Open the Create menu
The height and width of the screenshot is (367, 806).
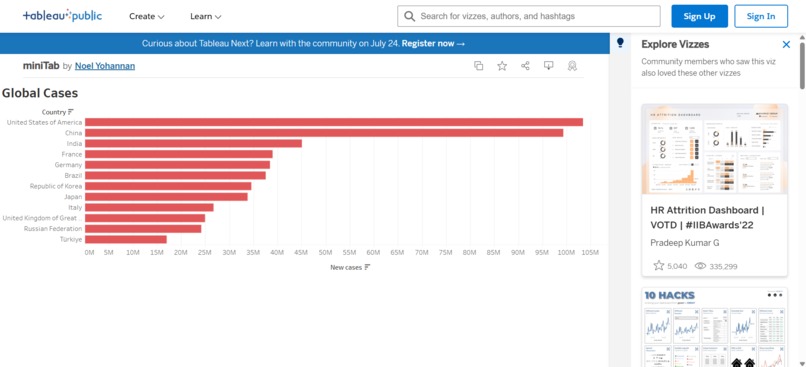[146, 16]
